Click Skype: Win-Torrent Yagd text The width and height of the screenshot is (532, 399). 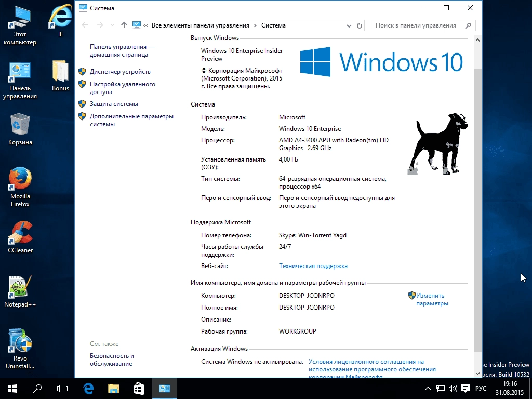[x=313, y=235]
